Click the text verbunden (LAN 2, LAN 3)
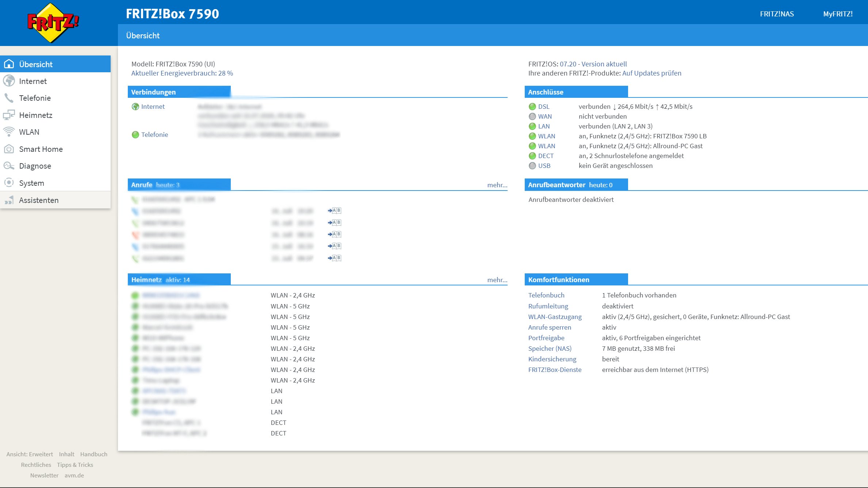This screenshot has width=868, height=488. click(x=616, y=126)
